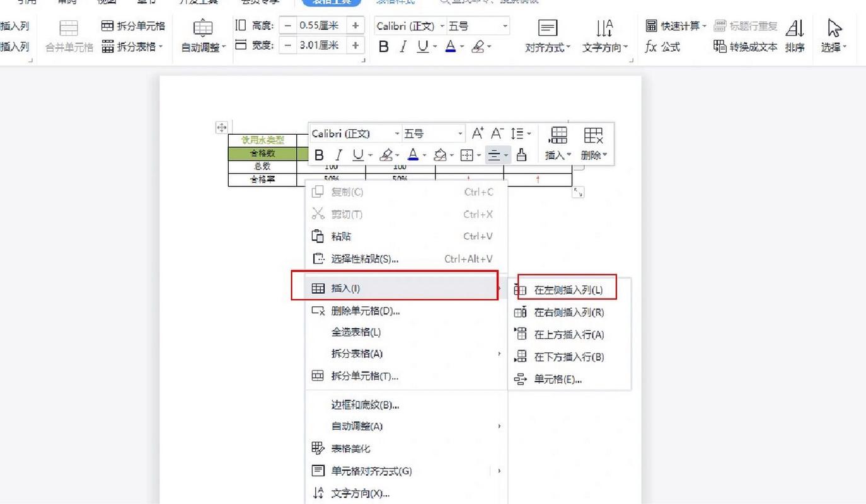Click the Format Painter brush in mini toolbar
Screen dimensions: 866x504
(x=522, y=154)
